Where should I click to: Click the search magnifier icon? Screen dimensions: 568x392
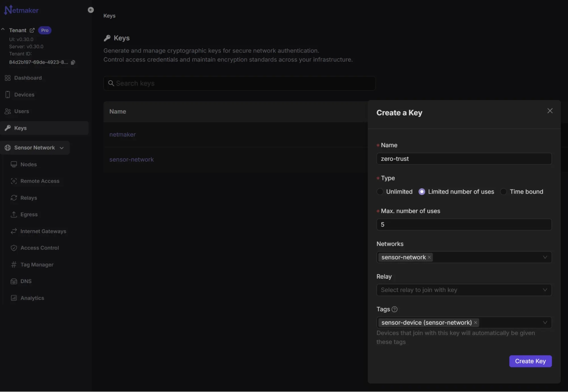(111, 83)
